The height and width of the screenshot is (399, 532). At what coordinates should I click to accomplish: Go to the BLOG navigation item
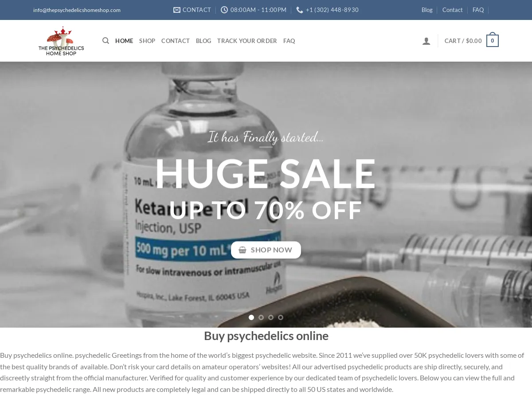point(203,41)
